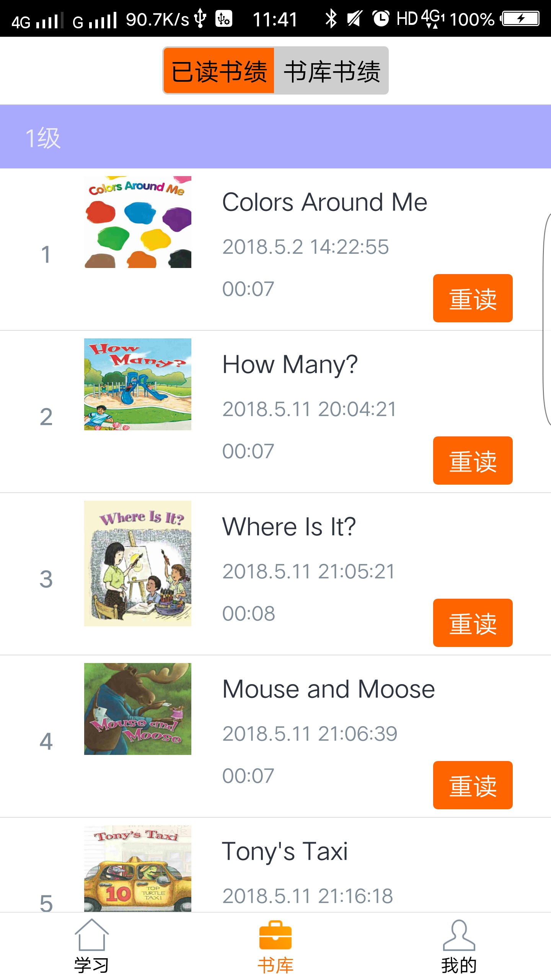This screenshot has width=551, height=980.
Task: Switch to 书库书绩 tab
Action: (x=331, y=71)
